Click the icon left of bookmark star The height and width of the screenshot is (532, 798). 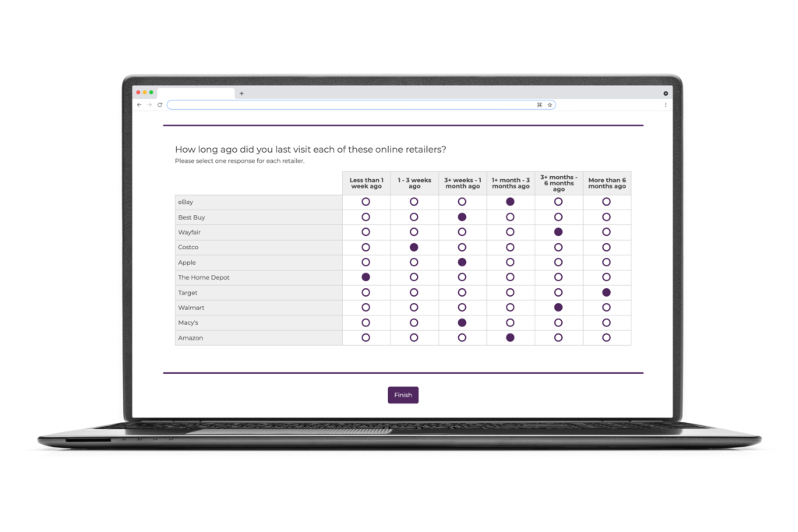pyautogui.click(x=539, y=104)
